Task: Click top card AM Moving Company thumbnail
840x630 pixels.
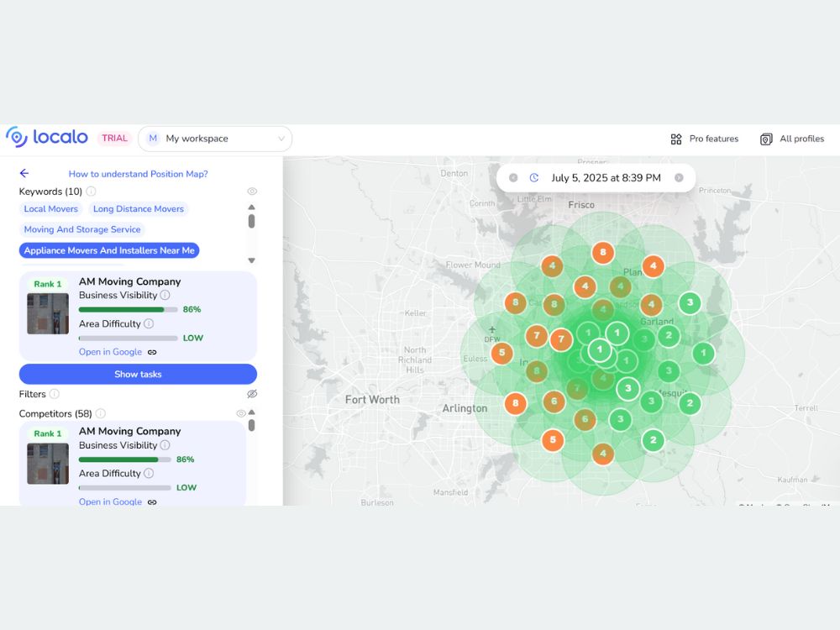Action: coord(48,313)
